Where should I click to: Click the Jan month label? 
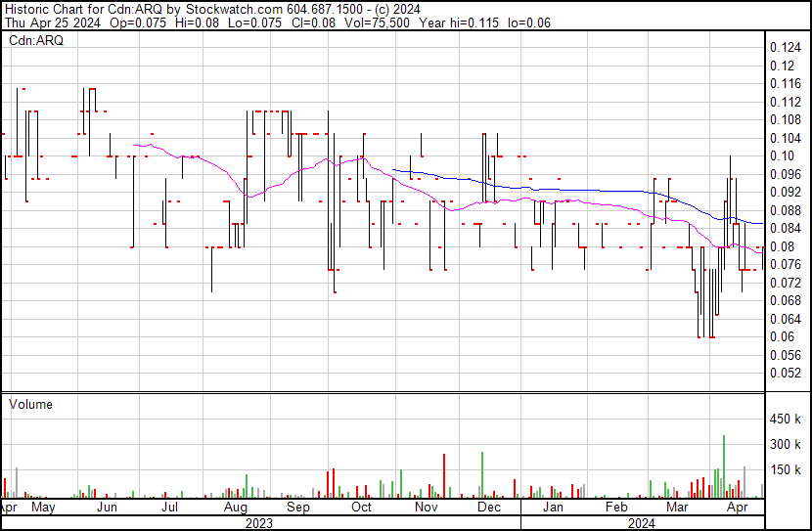[553, 509]
